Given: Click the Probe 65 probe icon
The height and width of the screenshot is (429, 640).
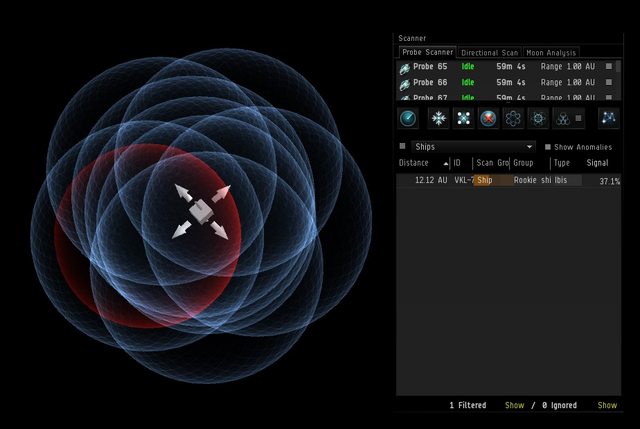Looking at the screenshot, I should (404, 68).
